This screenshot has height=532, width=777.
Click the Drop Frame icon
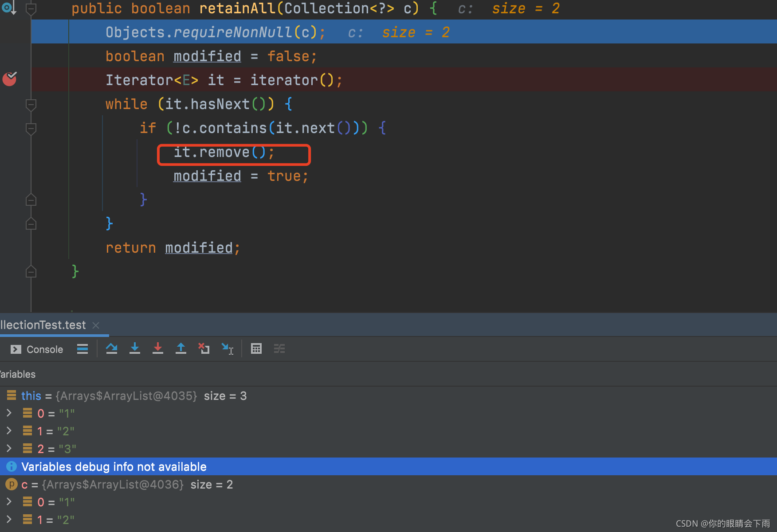pos(204,349)
